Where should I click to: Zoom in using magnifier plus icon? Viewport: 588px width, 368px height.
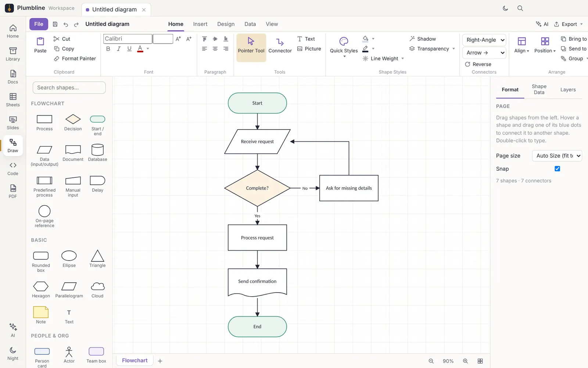coord(465,361)
